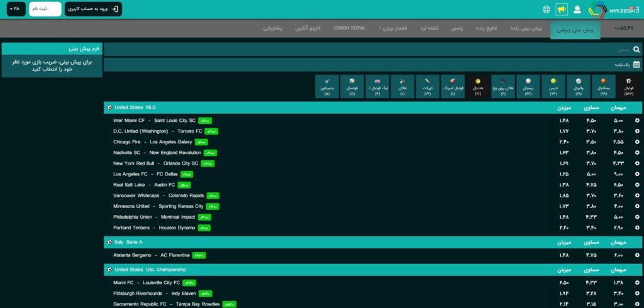Expand the Atalanta Bergamo match markets
Viewport: 644px width, 308px height.
637,255
